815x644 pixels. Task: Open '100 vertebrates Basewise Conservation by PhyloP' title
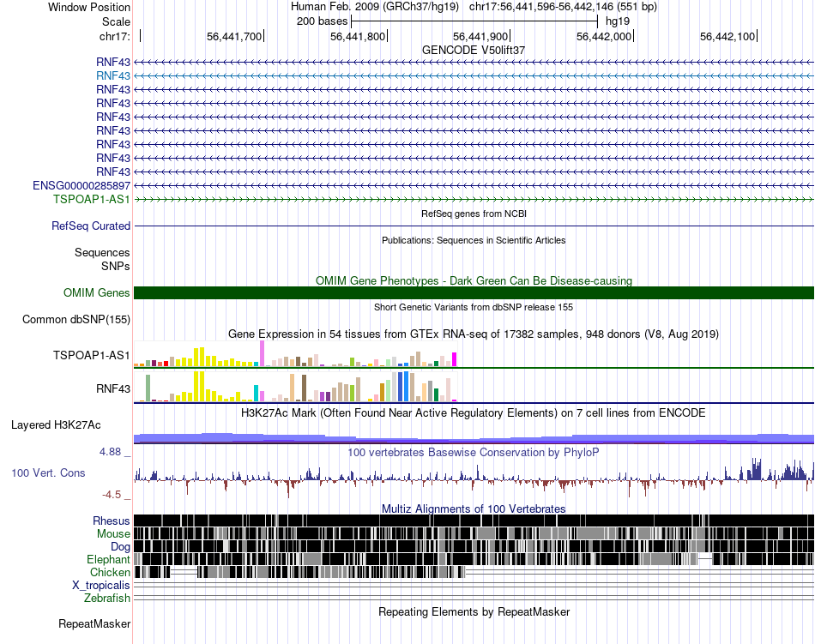pos(473,453)
